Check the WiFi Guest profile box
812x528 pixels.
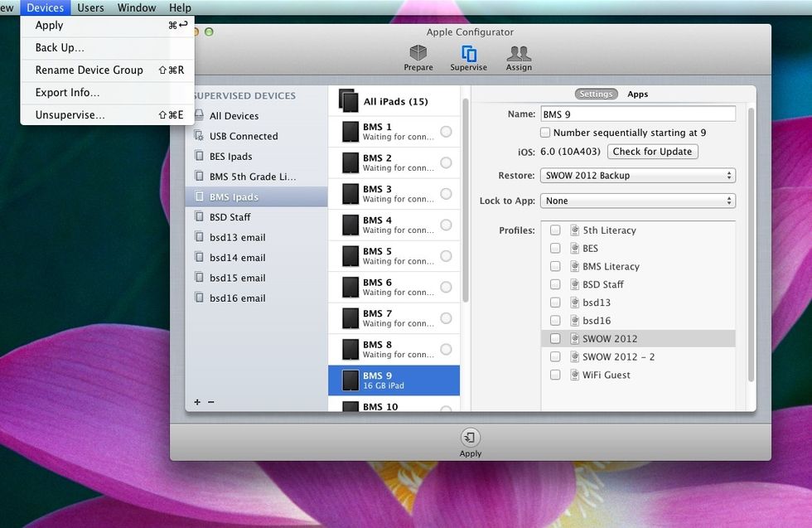point(555,375)
